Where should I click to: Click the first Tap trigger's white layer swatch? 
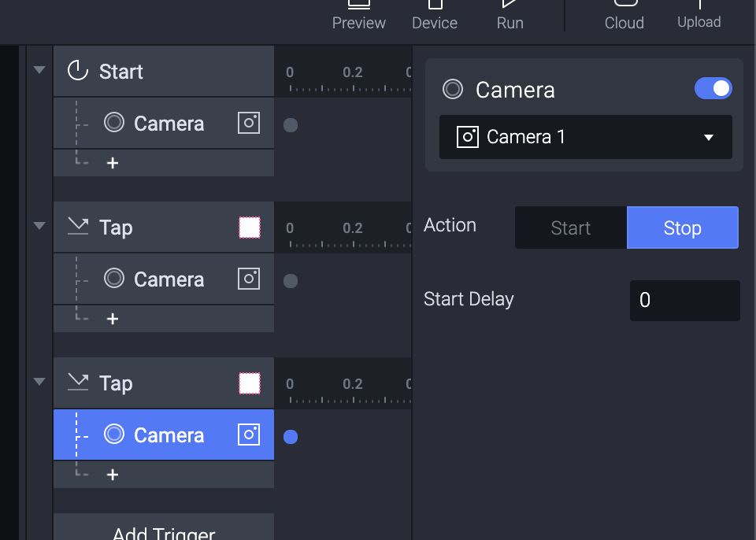[250, 227]
